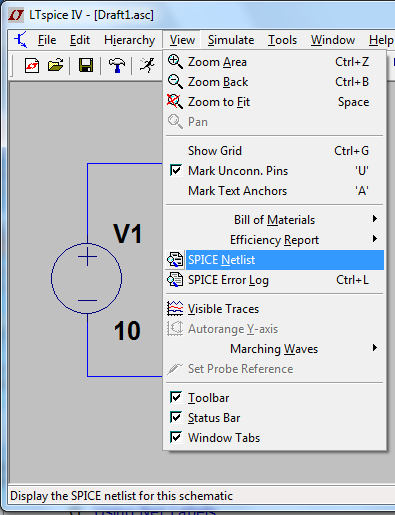Click the Ctrl+L shortcut text
The height and width of the screenshot is (515, 395).
[352, 280]
